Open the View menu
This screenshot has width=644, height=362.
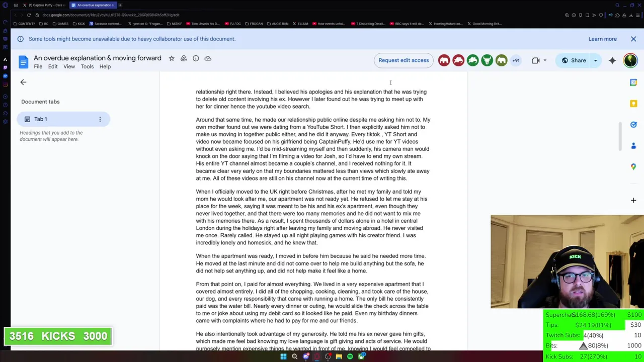[x=69, y=66]
